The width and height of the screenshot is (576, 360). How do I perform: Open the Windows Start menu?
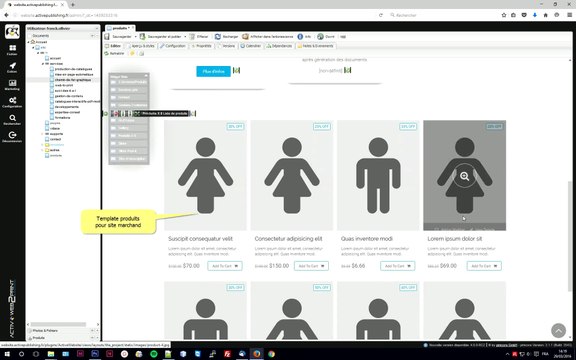pyautogui.click(x=7, y=354)
